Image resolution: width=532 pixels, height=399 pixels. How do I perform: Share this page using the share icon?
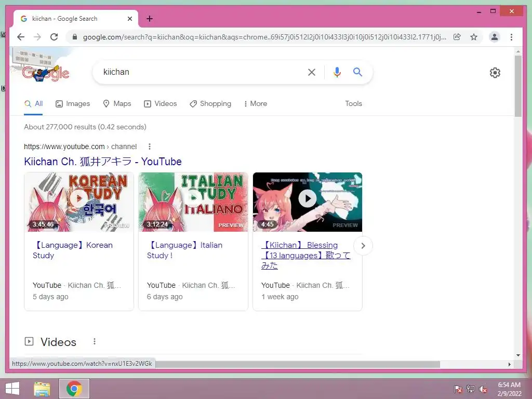coord(457,37)
